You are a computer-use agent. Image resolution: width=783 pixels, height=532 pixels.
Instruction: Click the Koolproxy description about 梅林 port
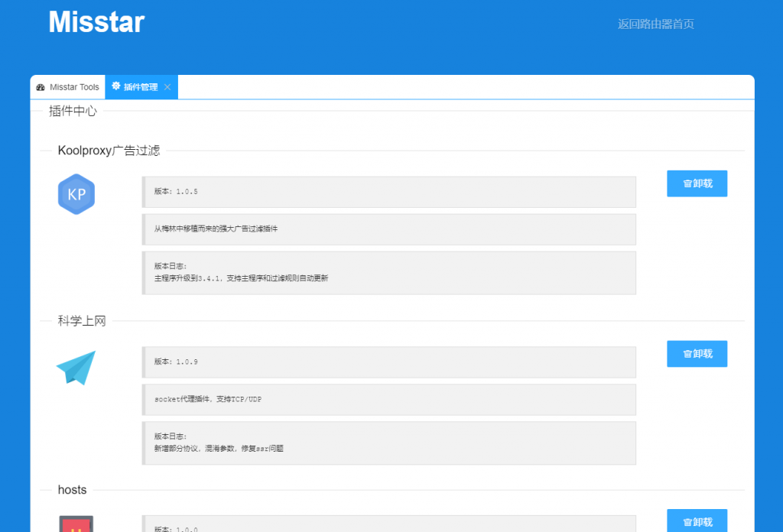pos(388,229)
